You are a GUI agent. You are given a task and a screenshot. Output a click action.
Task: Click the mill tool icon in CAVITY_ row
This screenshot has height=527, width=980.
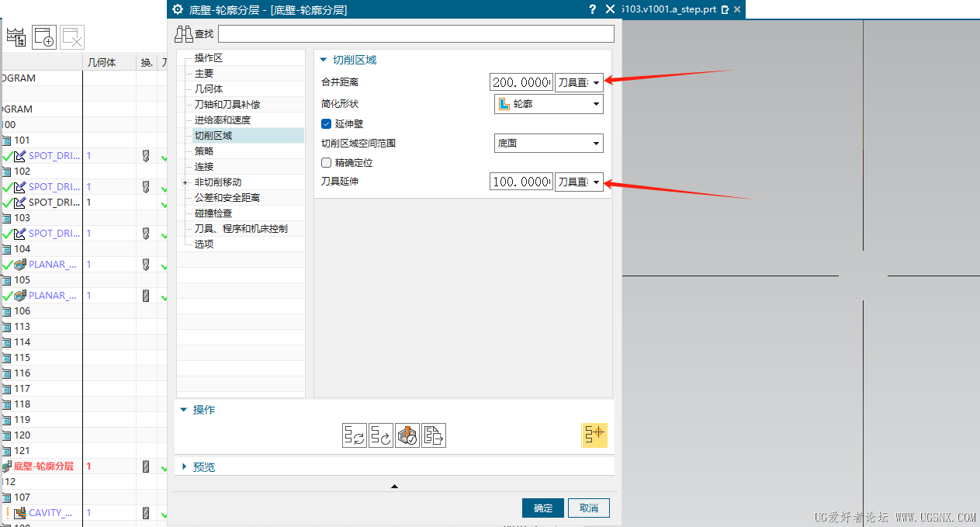pos(145,513)
